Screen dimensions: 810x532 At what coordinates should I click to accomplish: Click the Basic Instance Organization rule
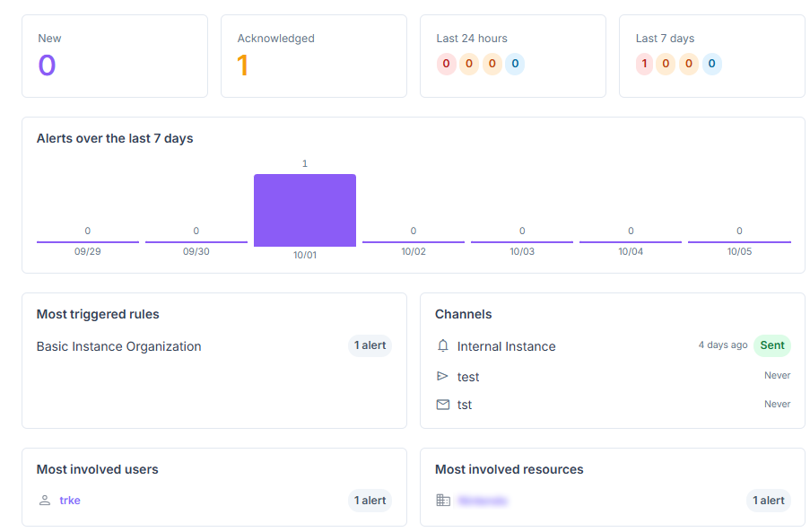118,346
